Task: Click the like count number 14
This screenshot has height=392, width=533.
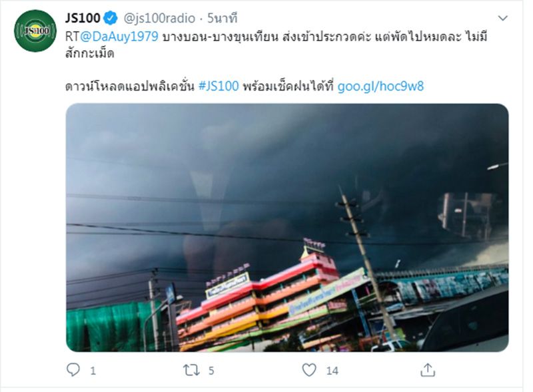Action: click(332, 371)
